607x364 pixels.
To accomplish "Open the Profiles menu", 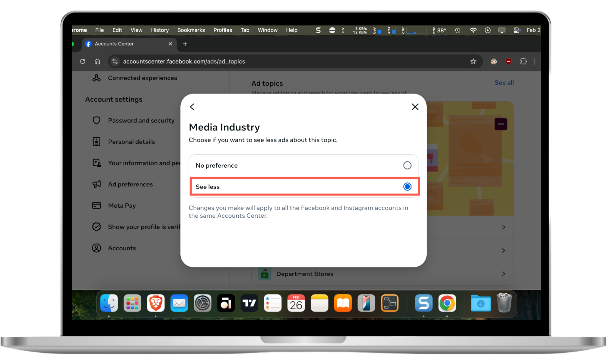I will coord(223,30).
